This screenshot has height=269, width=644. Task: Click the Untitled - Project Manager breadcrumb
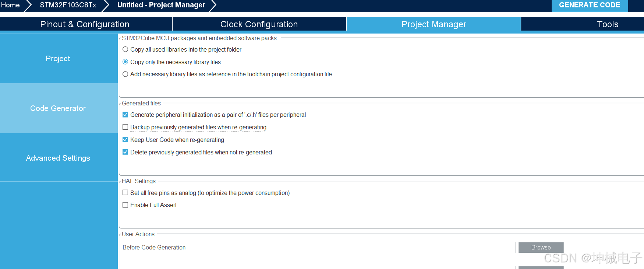tap(161, 5)
